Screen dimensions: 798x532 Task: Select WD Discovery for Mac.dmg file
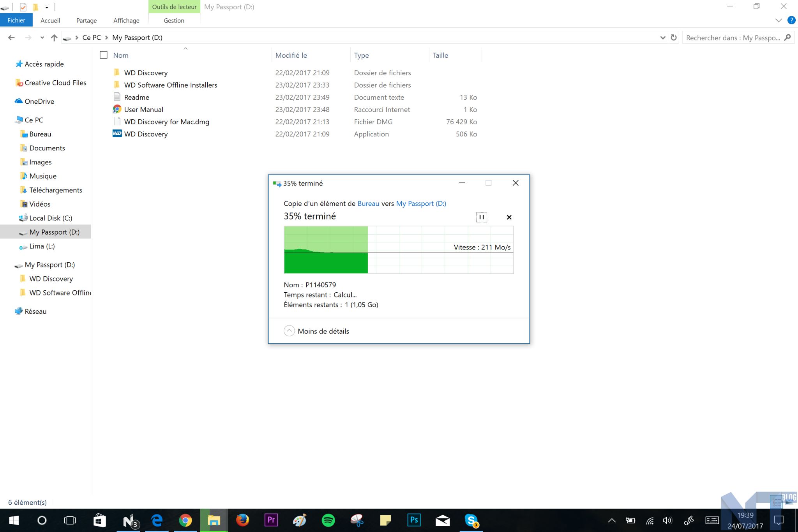[x=166, y=122]
